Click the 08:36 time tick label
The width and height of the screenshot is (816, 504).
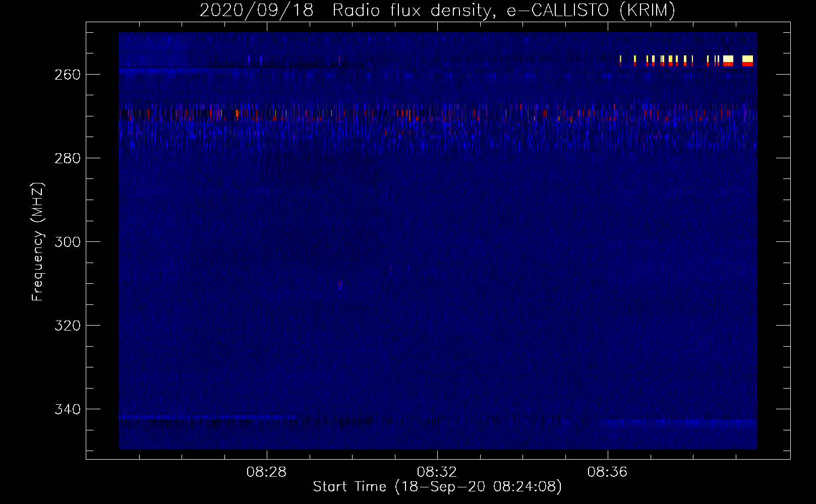tap(607, 472)
